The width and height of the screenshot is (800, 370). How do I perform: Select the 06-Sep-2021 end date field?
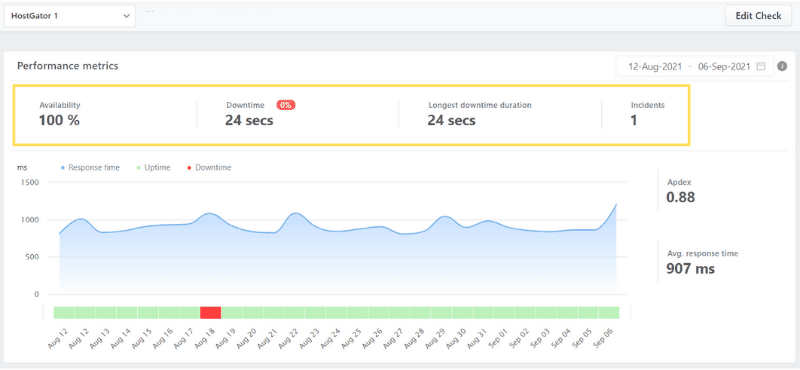pos(724,66)
